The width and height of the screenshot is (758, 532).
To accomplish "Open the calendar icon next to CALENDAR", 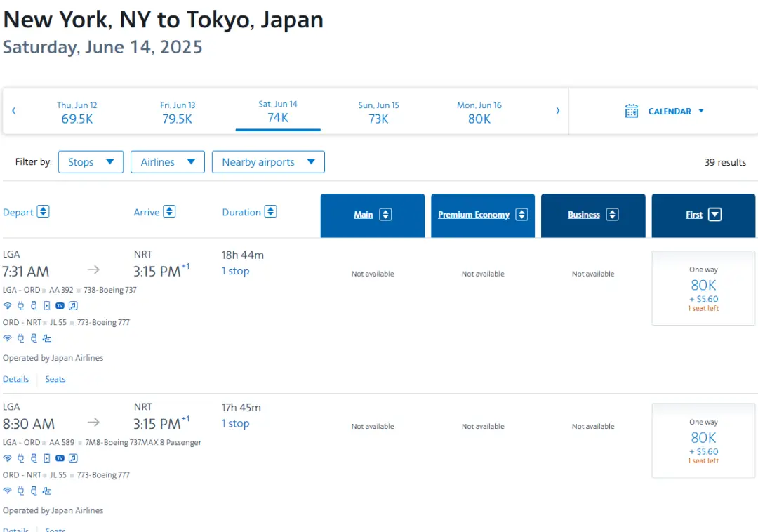I will click(x=632, y=111).
